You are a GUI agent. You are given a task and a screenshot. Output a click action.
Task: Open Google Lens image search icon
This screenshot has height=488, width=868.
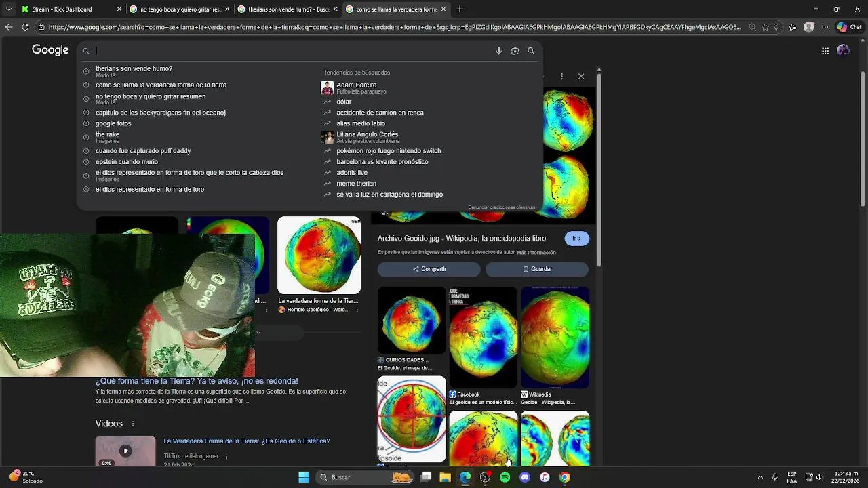(515, 51)
